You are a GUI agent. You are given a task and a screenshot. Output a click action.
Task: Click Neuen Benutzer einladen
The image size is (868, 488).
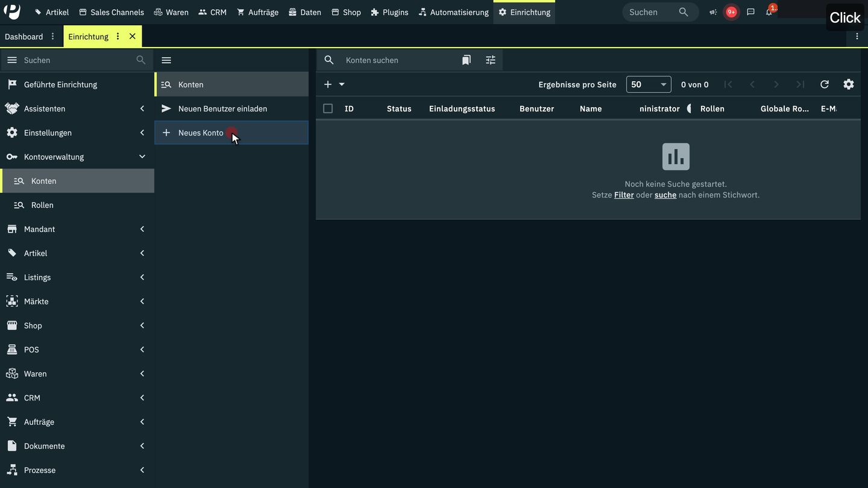(x=231, y=108)
